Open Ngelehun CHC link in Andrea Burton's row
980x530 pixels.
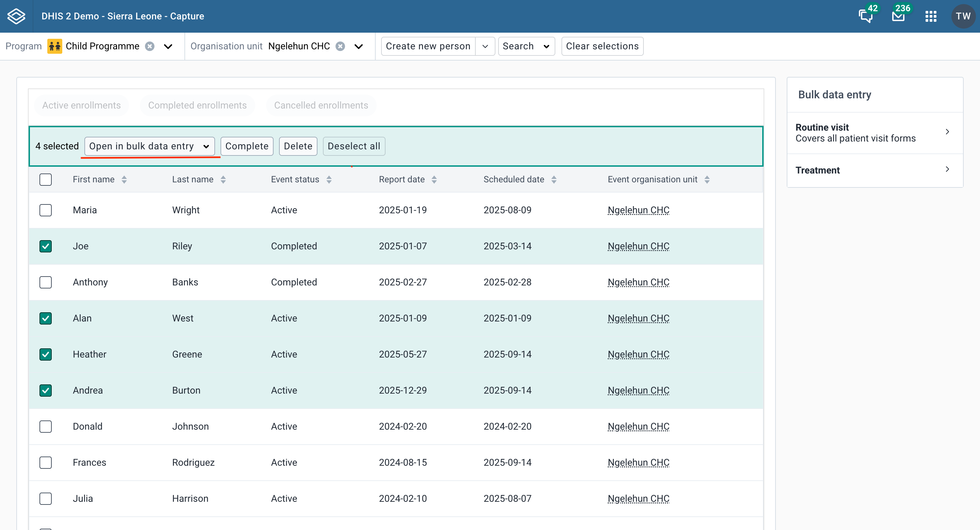(x=638, y=390)
